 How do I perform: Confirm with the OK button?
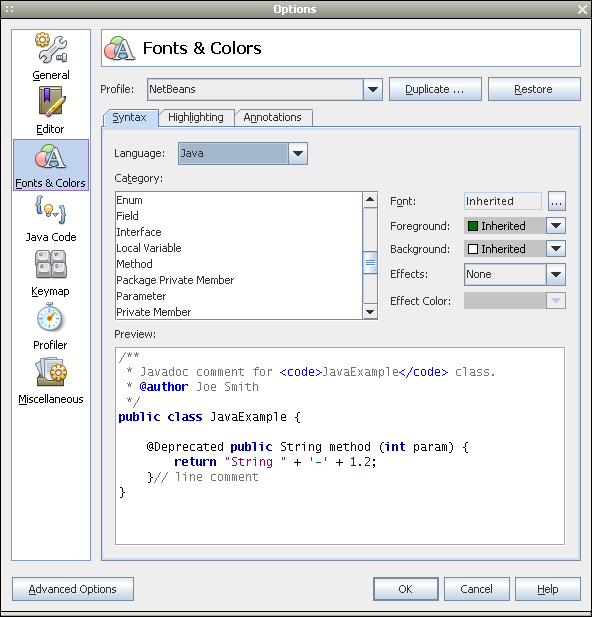click(x=405, y=589)
